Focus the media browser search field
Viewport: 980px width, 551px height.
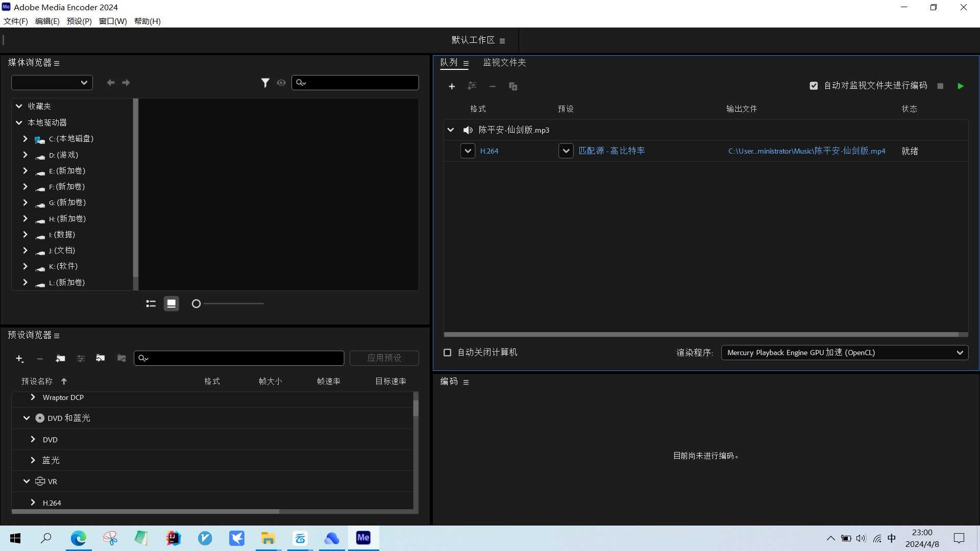[355, 83]
